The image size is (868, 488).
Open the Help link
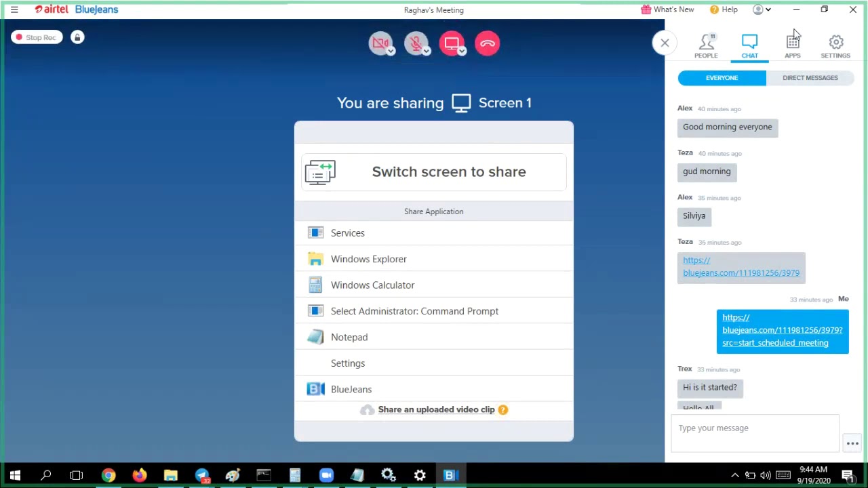pyautogui.click(x=724, y=9)
